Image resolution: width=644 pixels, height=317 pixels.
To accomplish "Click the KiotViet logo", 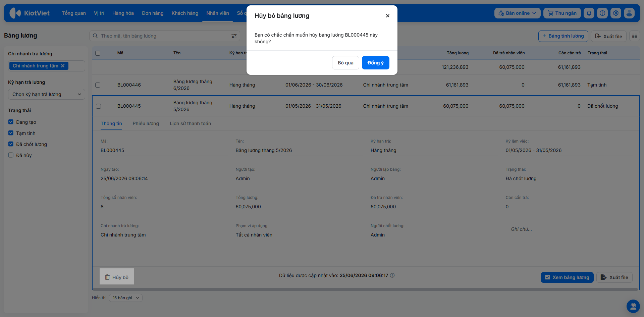I will point(30,13).
